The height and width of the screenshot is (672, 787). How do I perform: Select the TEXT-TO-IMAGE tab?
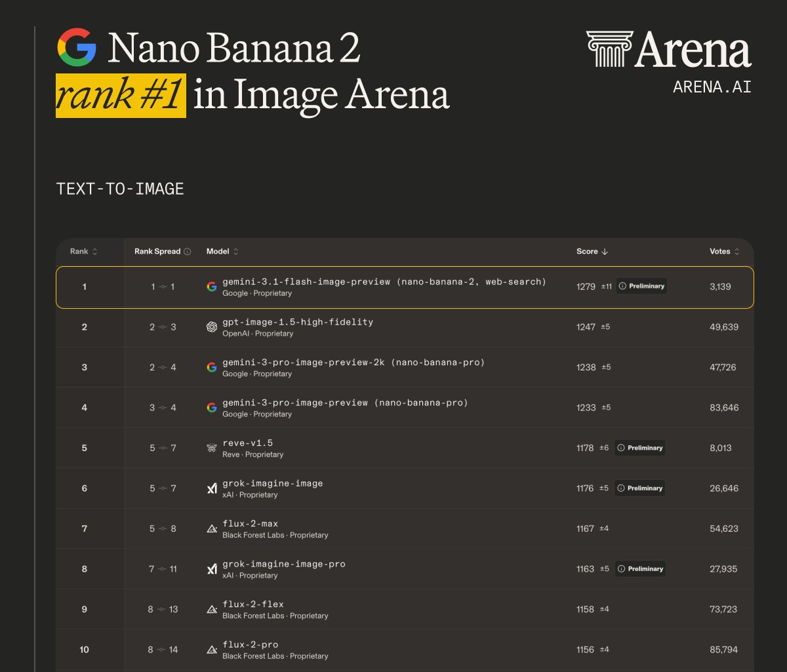(x=119, y=188)
